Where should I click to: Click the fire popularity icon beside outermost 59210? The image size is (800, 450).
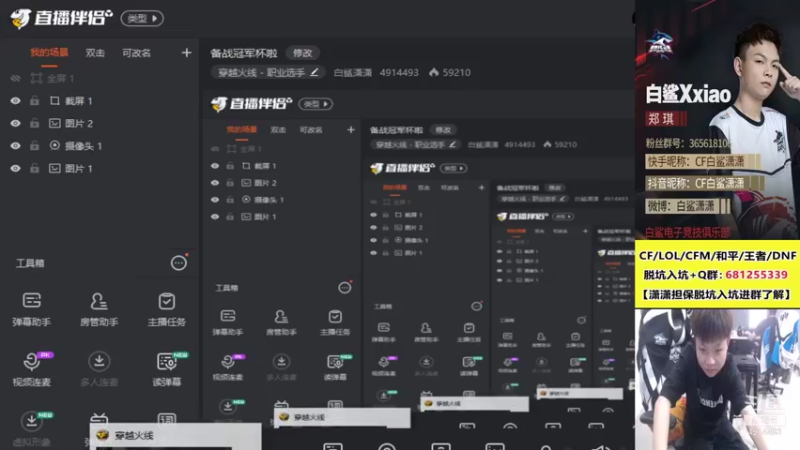click(x=434, y=72)
